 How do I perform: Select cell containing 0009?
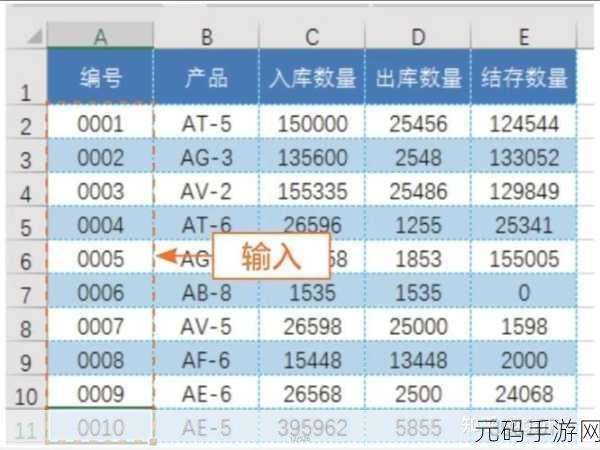100,392
